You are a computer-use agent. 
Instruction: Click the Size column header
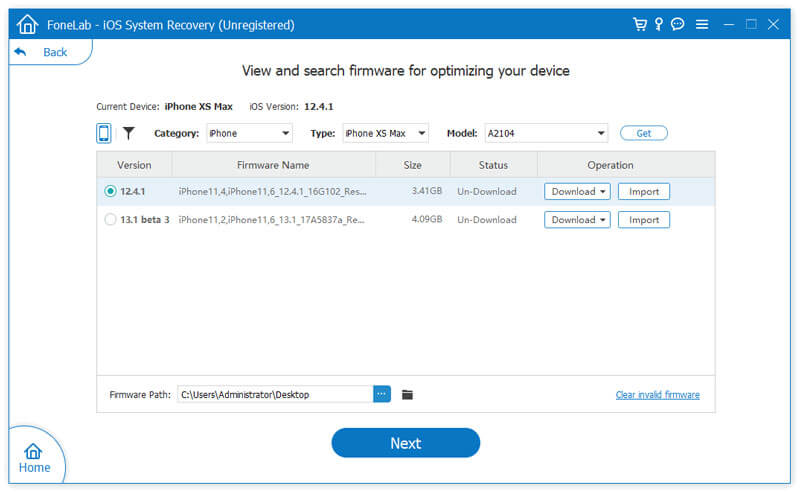point(412,165)
